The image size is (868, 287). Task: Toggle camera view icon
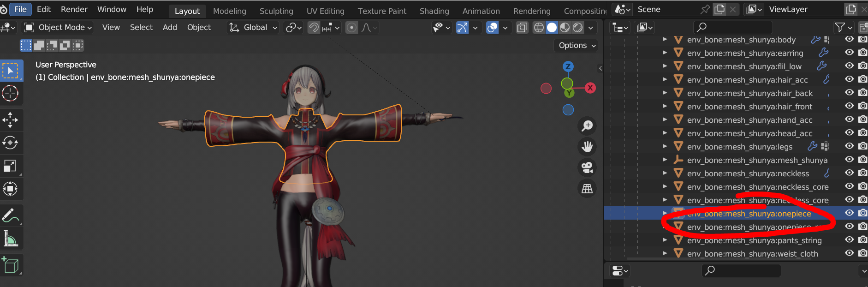click(587, 167)
